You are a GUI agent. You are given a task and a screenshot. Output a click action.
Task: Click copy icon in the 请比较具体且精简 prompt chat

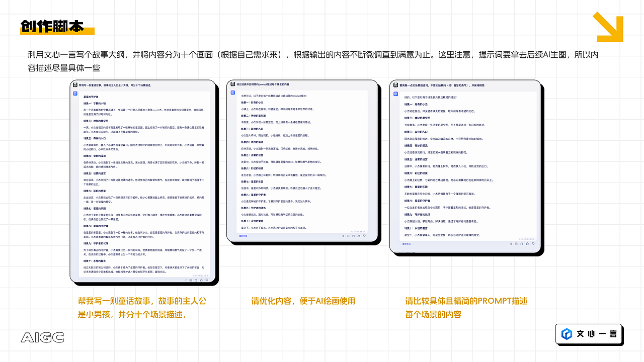[x=353, y=236]
